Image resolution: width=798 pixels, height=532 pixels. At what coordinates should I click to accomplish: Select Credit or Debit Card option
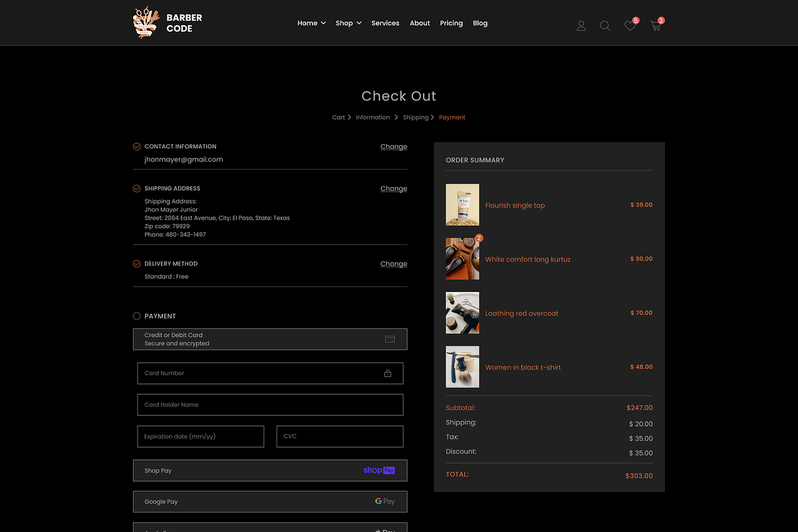pyautogui.click(x=270, y=339)
